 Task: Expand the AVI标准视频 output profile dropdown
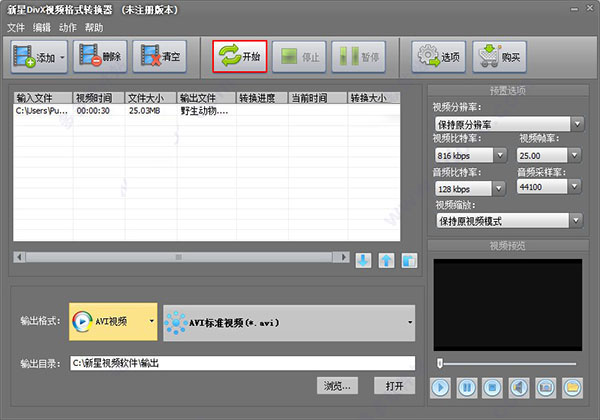coord(289,323)
